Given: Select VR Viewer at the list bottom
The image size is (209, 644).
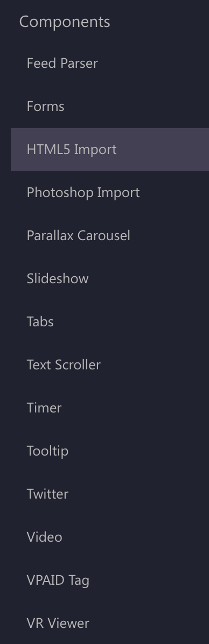Looking at the screenshot, I should coord(110,624).
